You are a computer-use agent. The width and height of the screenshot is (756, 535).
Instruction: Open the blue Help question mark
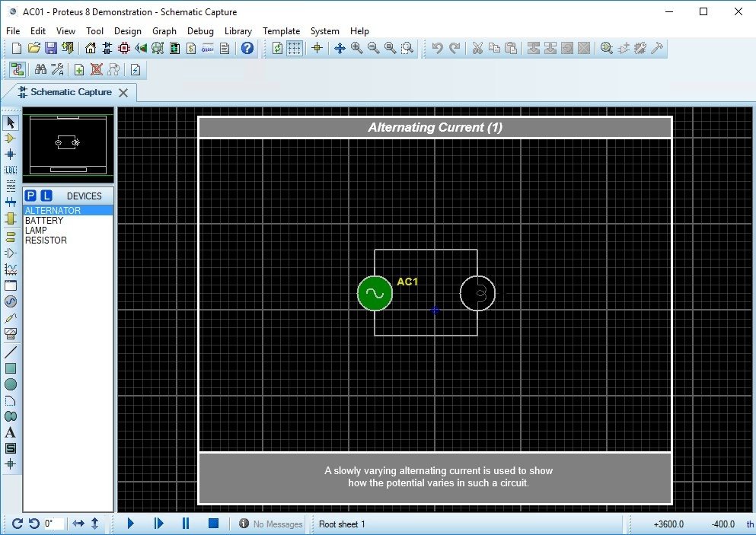point(247,48)
